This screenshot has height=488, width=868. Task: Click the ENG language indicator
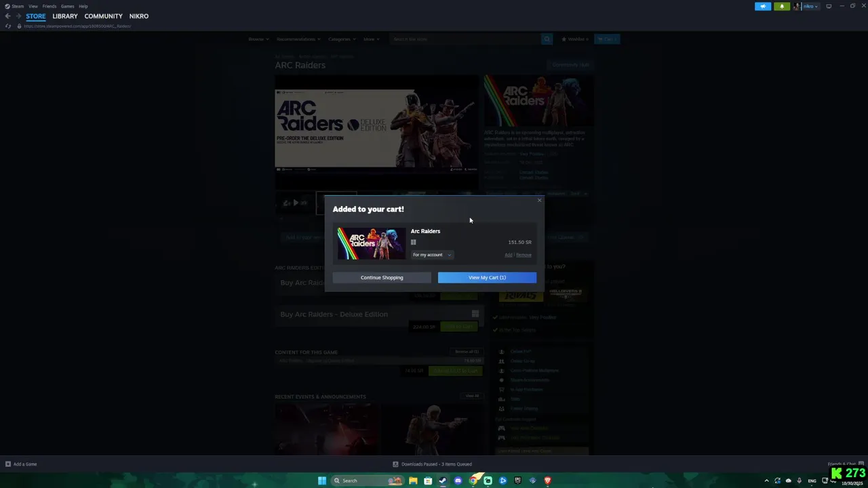pos(812,481)
